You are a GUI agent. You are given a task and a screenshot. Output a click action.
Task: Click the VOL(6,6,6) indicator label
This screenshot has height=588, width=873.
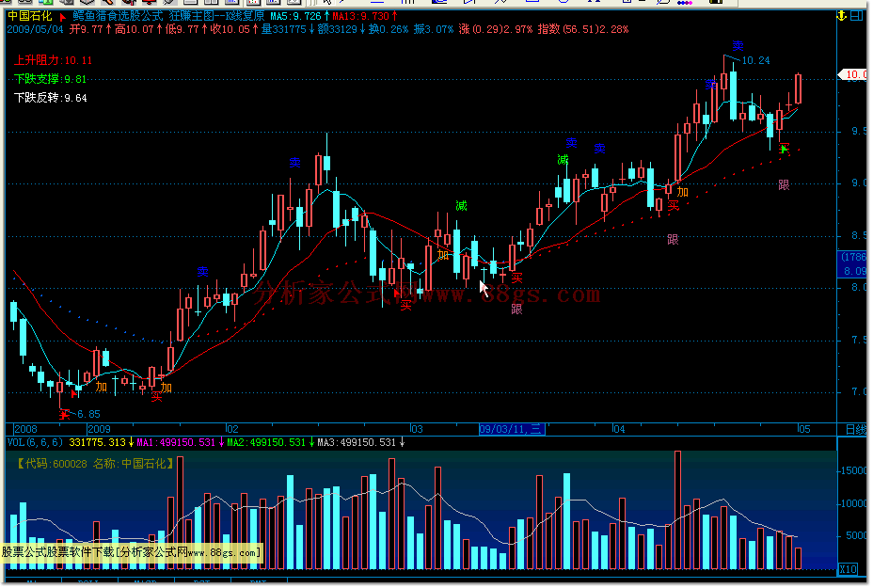tap(35, 443)
